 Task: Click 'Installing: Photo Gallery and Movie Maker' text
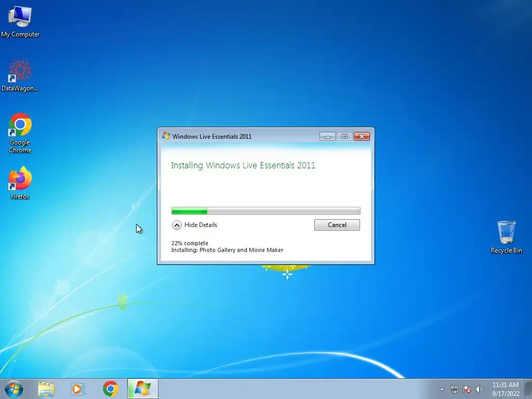[x=227, y=250]
